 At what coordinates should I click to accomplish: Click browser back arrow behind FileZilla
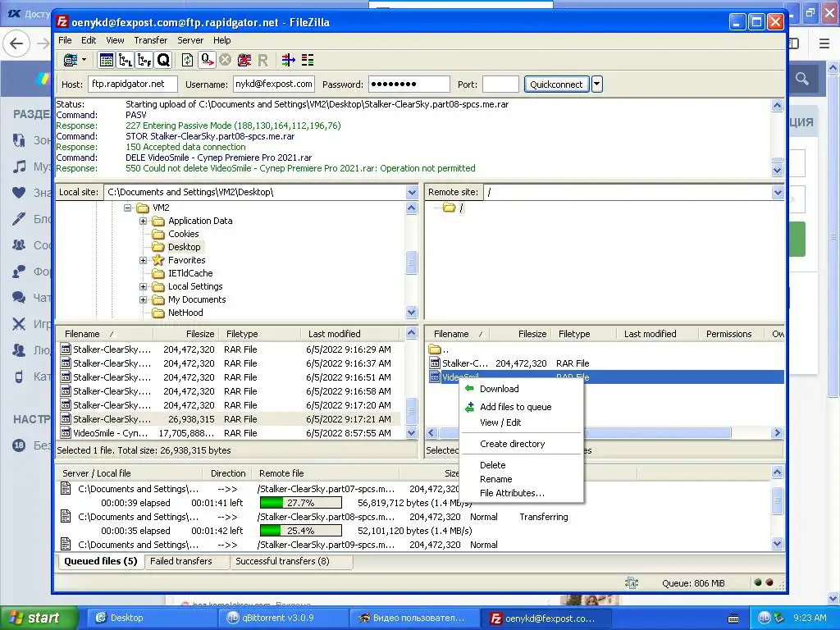(x=16, y=43)
